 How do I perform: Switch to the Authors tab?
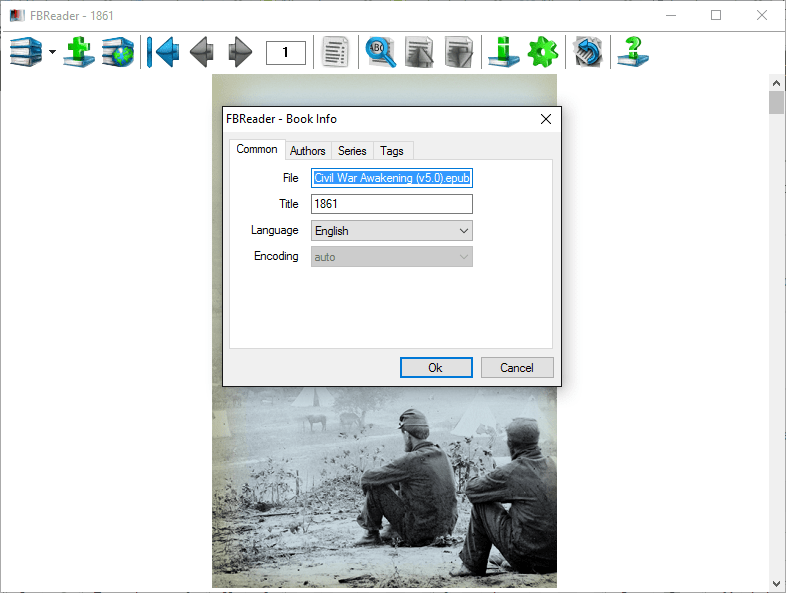(307, 151)
